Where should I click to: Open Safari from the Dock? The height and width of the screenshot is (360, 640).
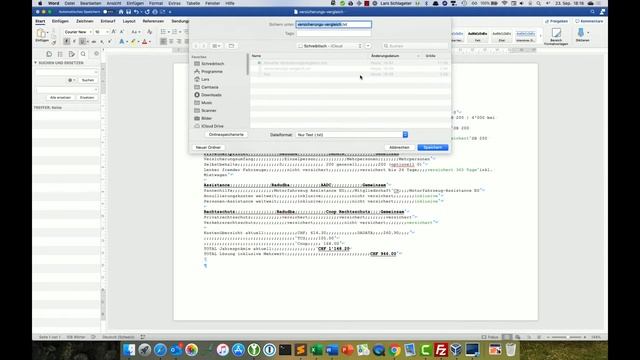[160, 350]
